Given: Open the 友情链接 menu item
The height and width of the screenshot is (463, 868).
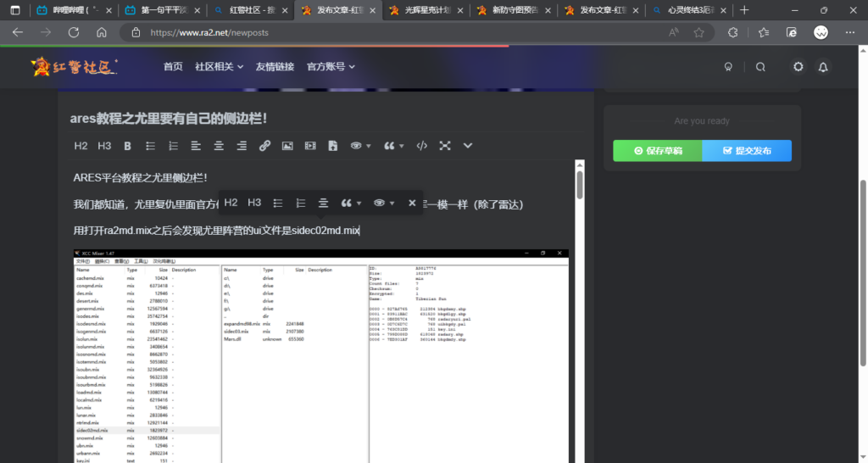Looking at the screenshot, I should pos(275,66).
